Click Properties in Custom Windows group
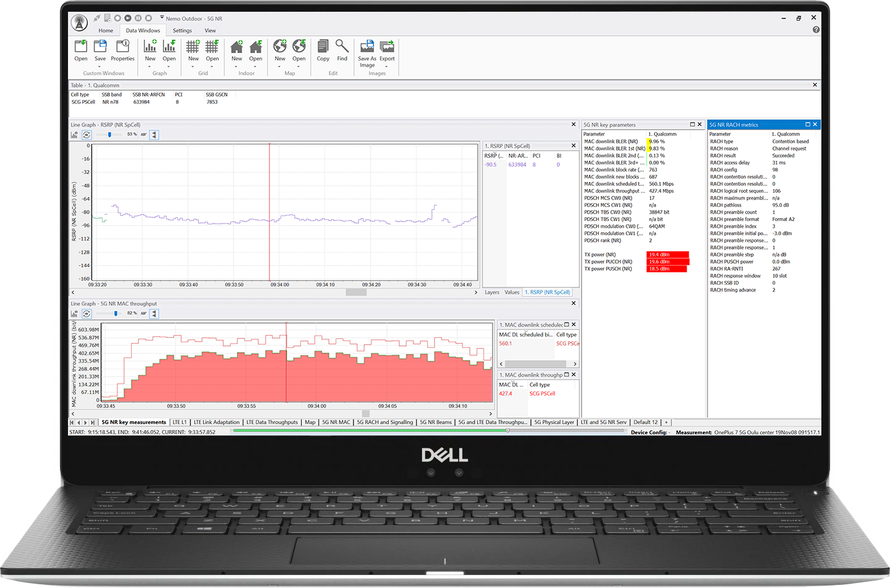890x588 pixels. coord(122,50)
